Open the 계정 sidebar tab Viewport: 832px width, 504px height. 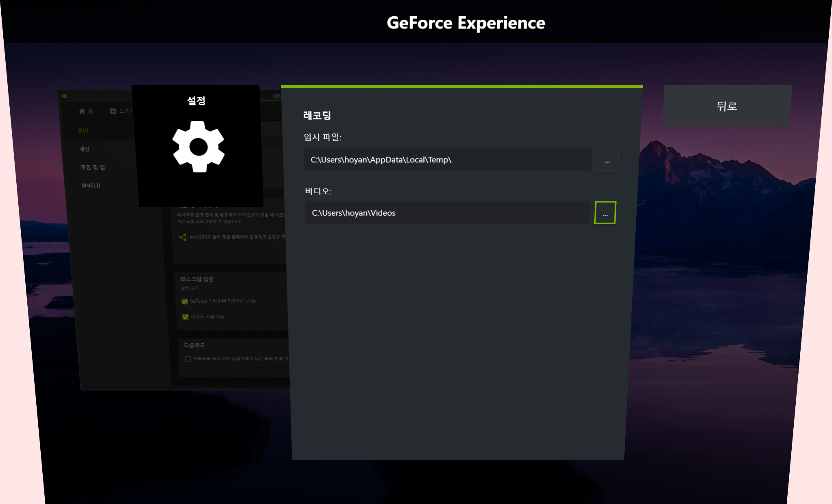[84, 149]
